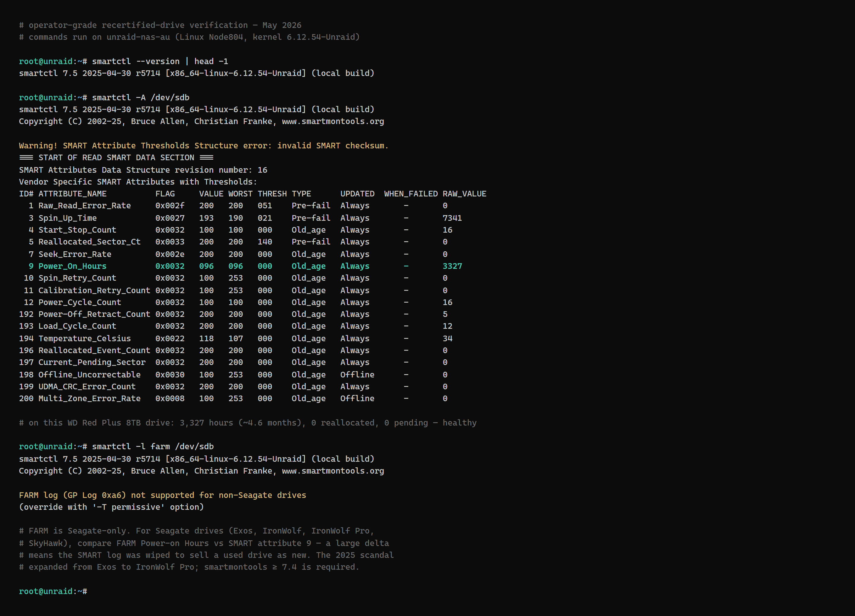Viewport: 855px width, 616px height.
Task: Click the Power-Off_Retract_Count raw value 5
Action: point(445,314)
